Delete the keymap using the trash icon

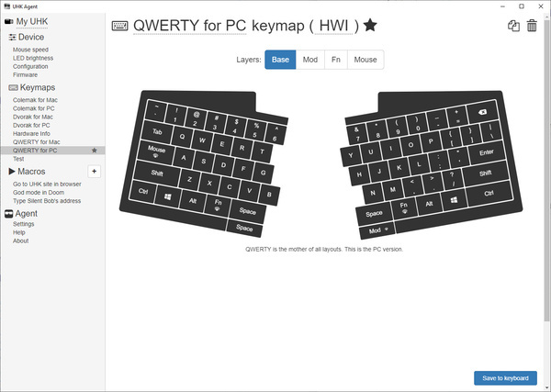532,26
